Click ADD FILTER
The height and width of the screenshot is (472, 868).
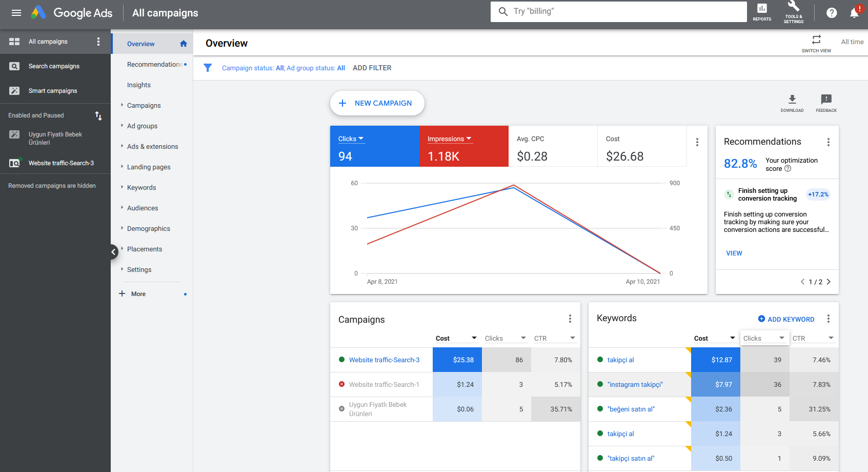(x=372, y=68)
